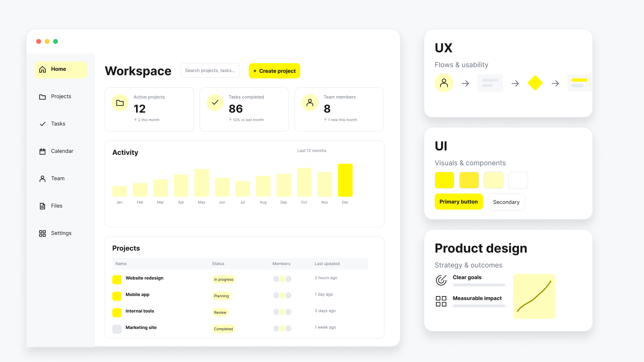Click the yellow diamond in UX flow
Screen dimensions: 644x362
click(x=535, y=83)
